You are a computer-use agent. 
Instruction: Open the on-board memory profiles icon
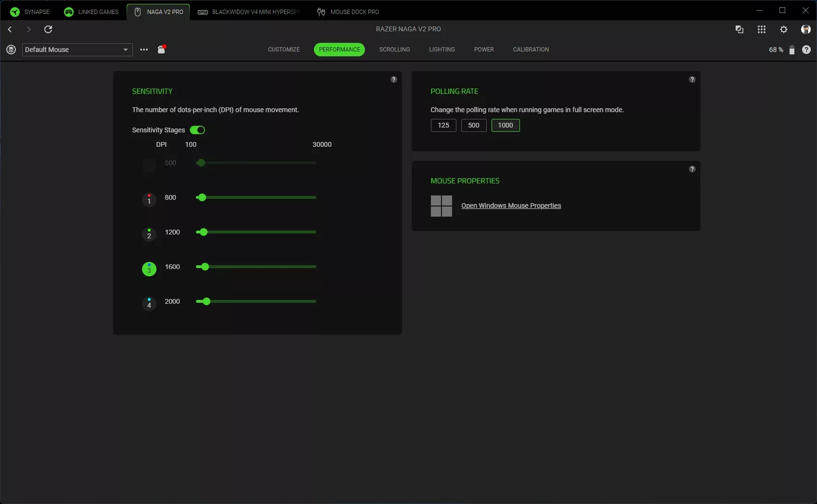click(x=162, y=49)
